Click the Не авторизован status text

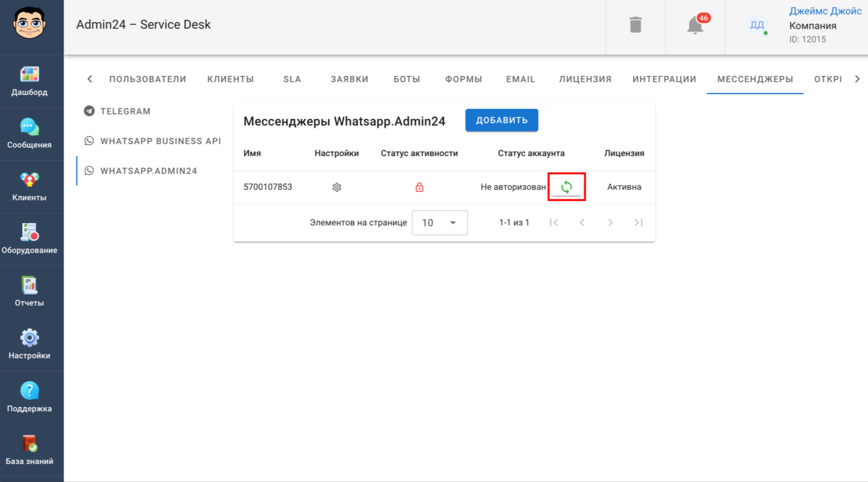[x=513, y=187]
